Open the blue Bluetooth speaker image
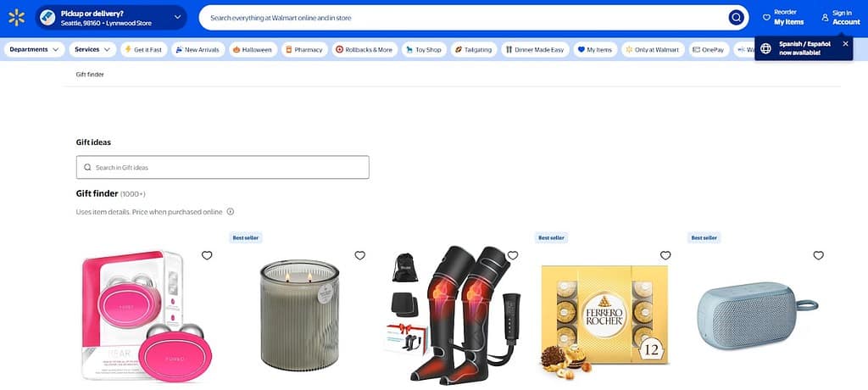The width and height of the screenshot is (868, 390). [758, 315]
